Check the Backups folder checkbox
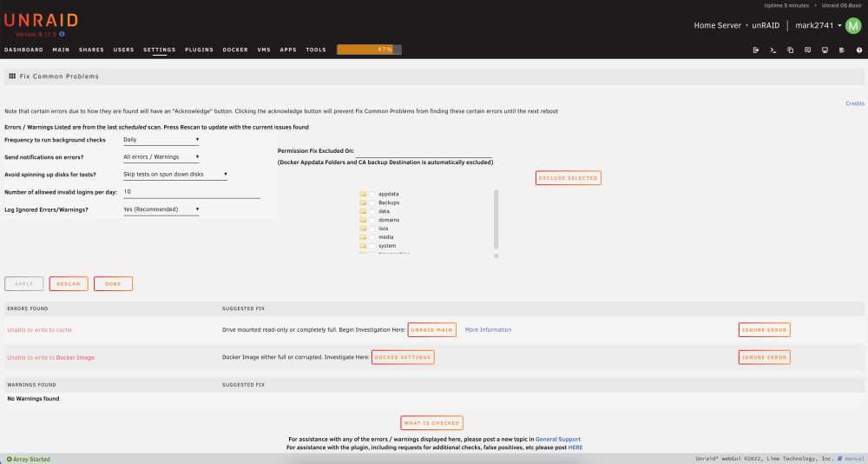868x464 pixels. pos(372,203)
